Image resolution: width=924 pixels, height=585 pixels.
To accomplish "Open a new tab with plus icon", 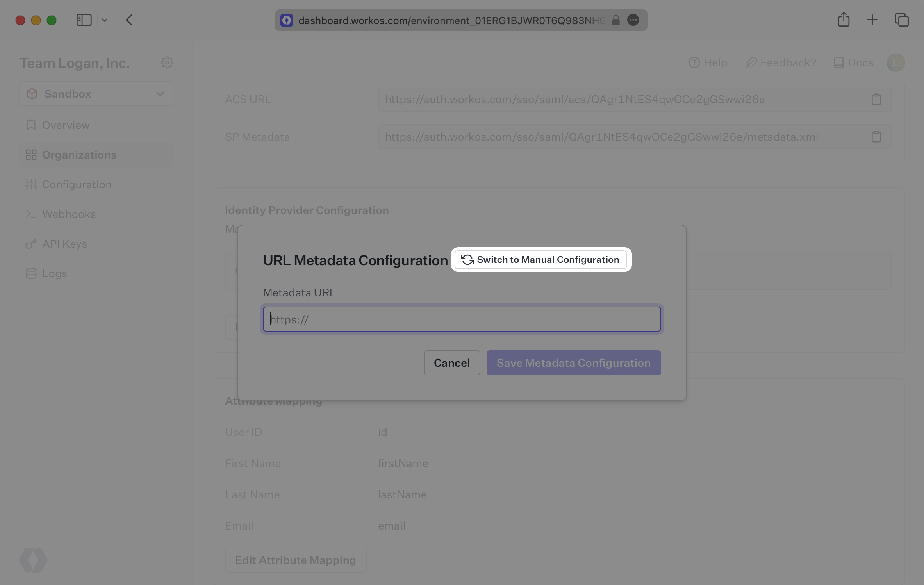I will click(x=872, y=20).
